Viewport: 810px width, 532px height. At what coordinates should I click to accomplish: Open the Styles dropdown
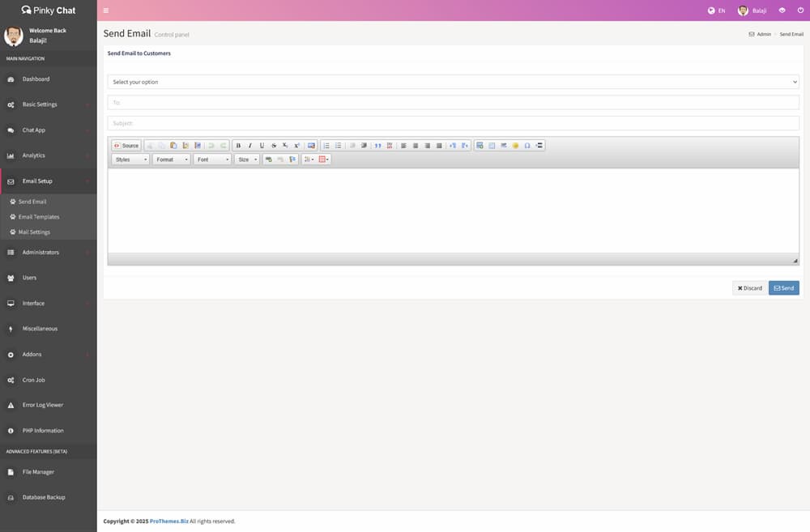tap(130, 160)
